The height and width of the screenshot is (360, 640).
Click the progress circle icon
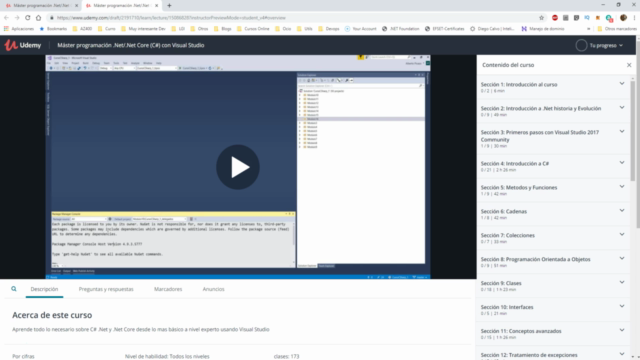581,45
